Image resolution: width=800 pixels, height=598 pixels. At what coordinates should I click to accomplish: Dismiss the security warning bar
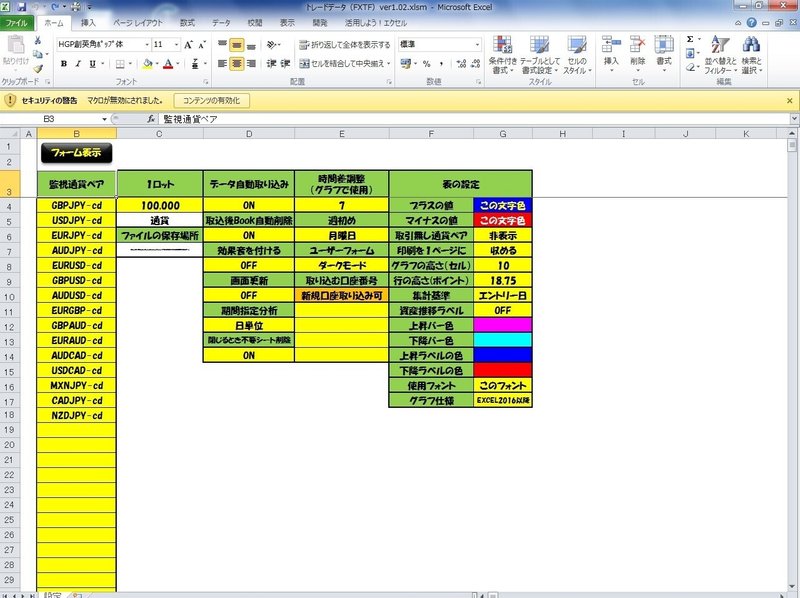789,101
